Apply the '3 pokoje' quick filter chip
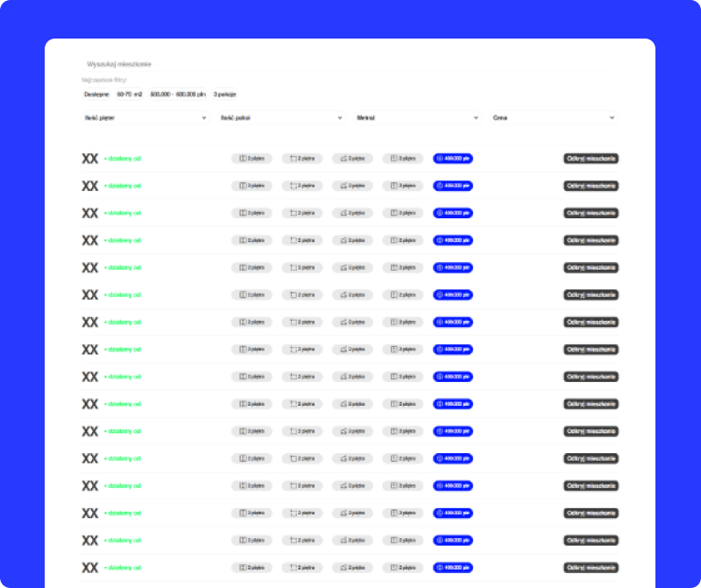 [x=224, y=95]
